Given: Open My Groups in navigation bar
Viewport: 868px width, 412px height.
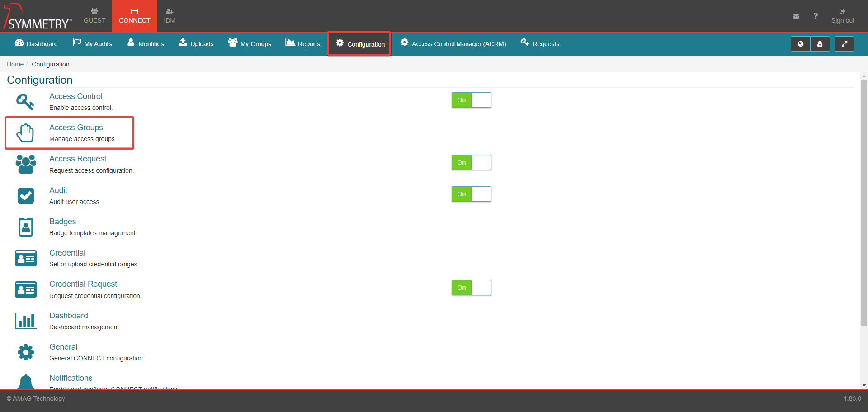Looking at the screenshot, I should 250,44.
